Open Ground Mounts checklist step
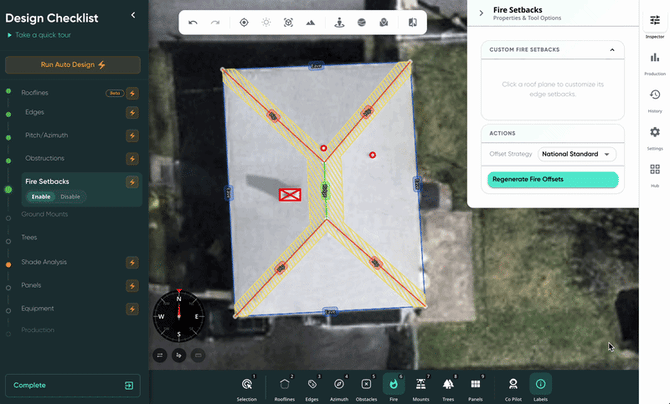The height and width of the screenshot is (404, 670). pos(44,214)
